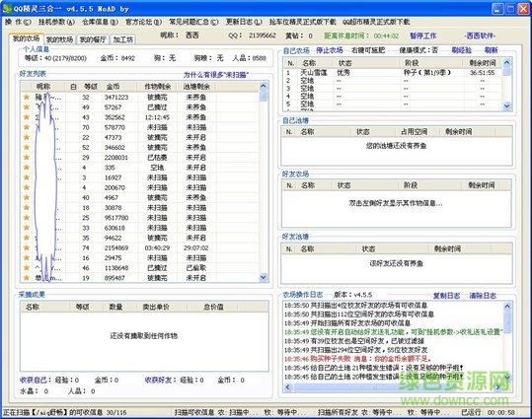Image resolution: width=532 pixels, height=419 pixels.
Task: Click the 清除日志 link
Action: pyautogui.click(x=483, y=296)
